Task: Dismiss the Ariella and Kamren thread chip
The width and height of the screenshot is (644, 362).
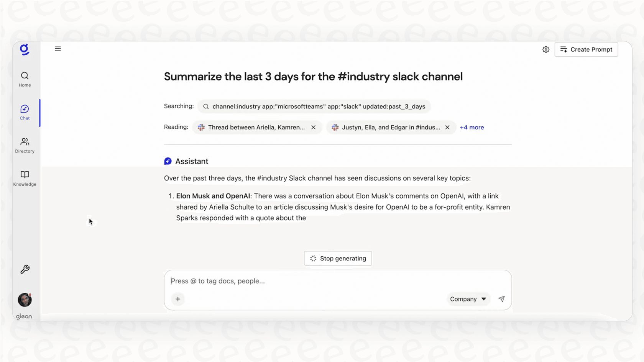Action: (x=314, y=127)
